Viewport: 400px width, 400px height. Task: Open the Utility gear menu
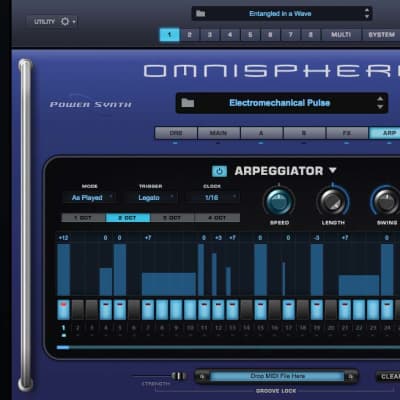[x=52, y=22]
